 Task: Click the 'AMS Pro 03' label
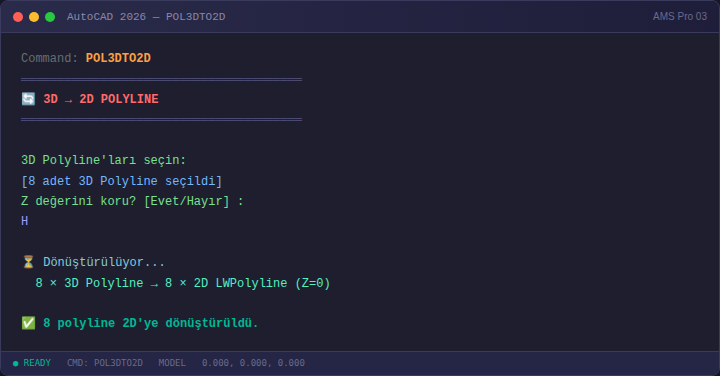(680, 17)
